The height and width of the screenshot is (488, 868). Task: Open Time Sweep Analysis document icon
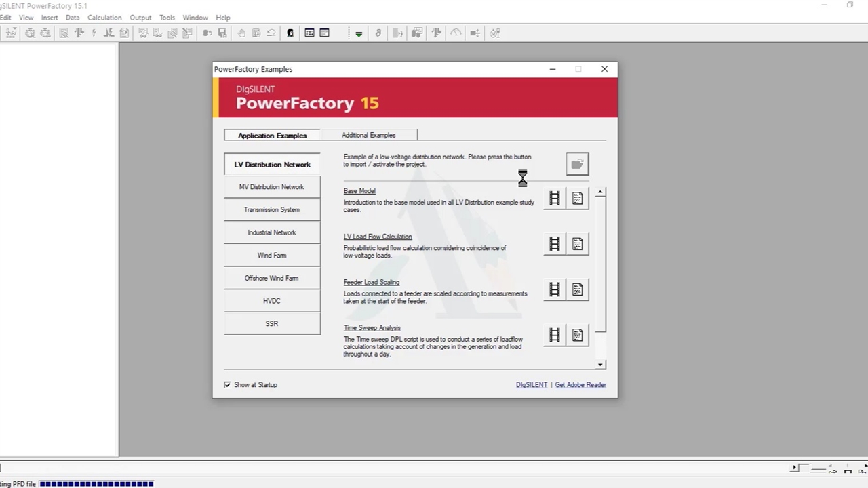click(577, 335)
